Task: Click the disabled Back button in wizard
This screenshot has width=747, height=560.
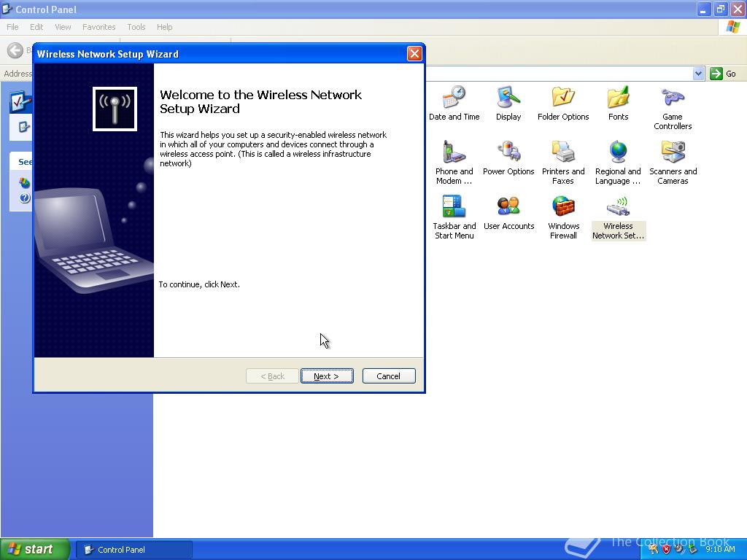Action: [x=273, y=376]
